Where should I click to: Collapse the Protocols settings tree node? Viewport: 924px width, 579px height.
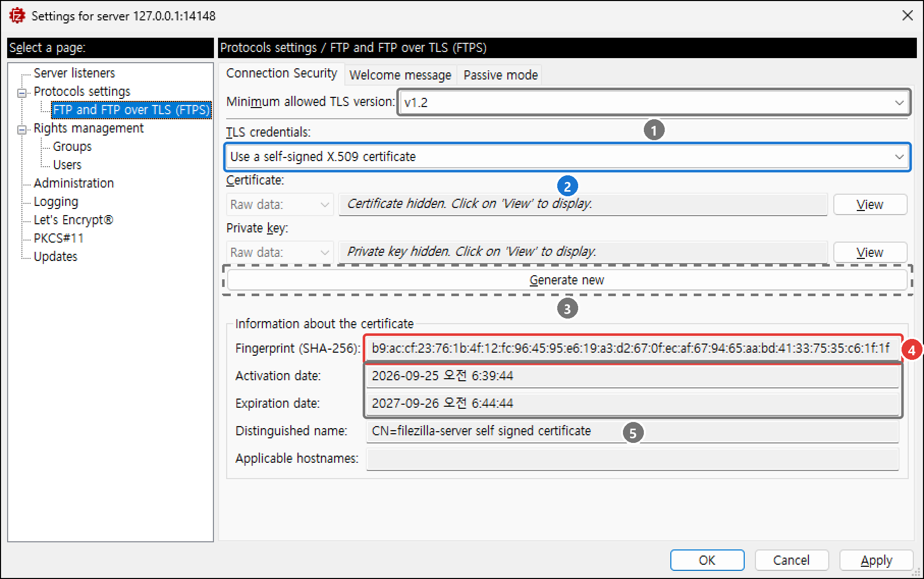pos(22,93)
